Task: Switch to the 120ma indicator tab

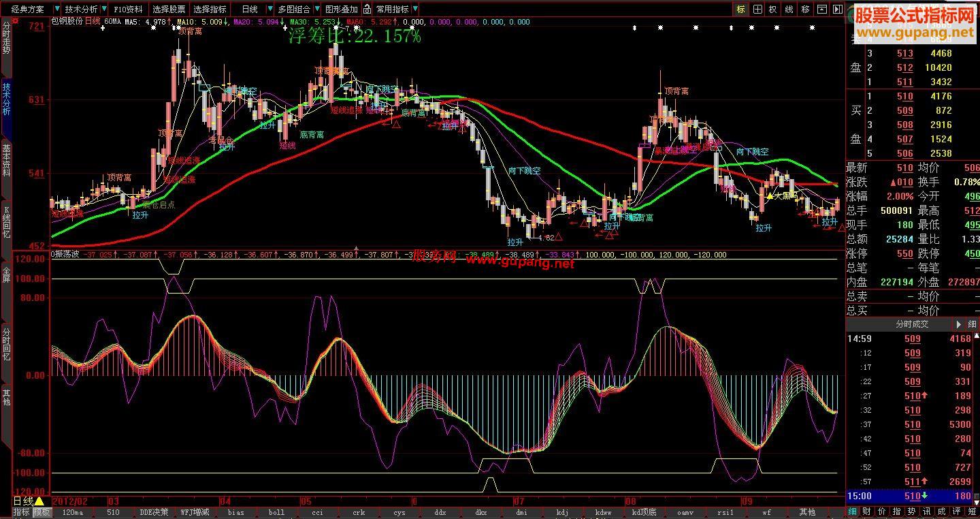Action: coord(72,512)
